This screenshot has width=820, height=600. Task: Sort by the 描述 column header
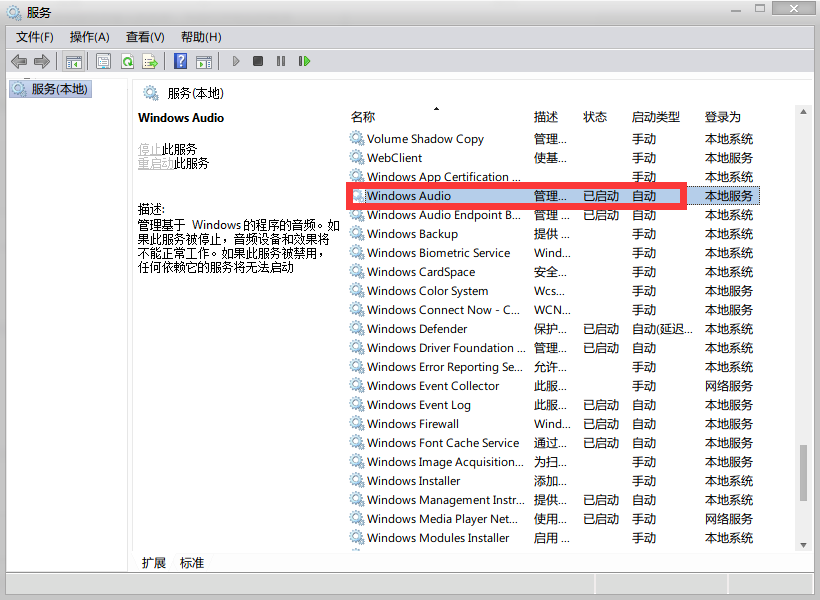(546, 117)
